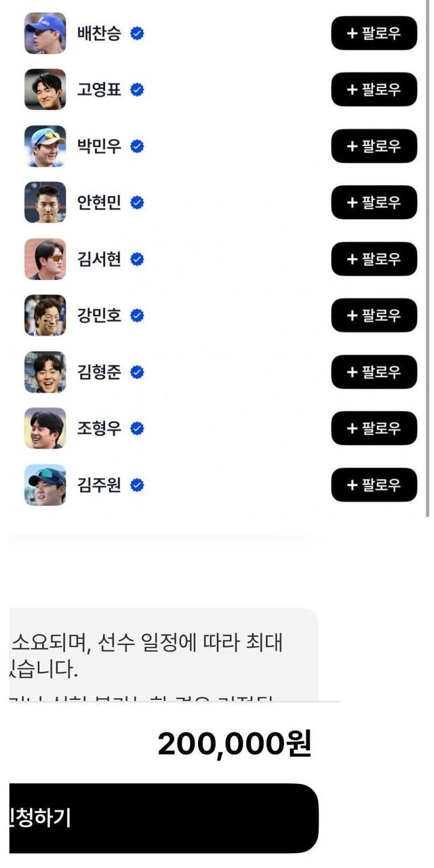The image size is (434, 868).
Task: Click the verified badge next to 김형준
Action: pos(137,372)
